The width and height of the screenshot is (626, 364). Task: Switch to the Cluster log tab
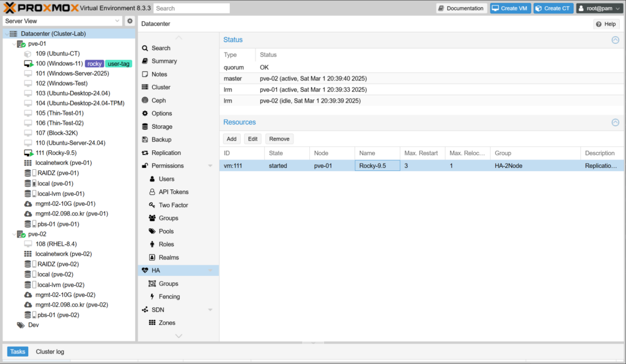tap(50, 352)
